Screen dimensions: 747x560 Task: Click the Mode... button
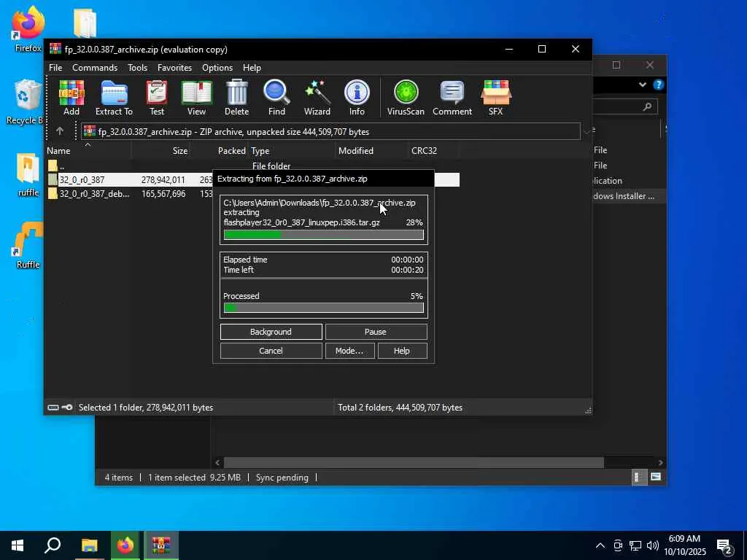(x=349, y=351)
